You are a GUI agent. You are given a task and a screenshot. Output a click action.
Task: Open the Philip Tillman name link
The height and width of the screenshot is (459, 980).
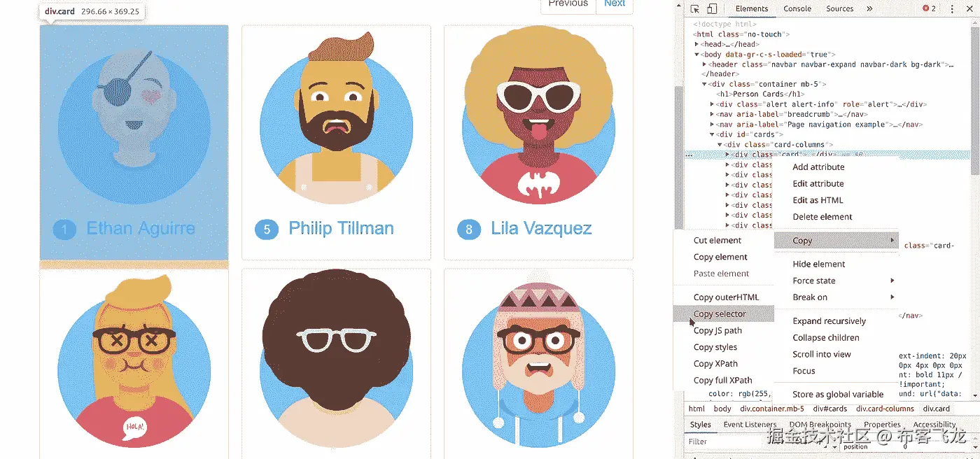[341, 229]
